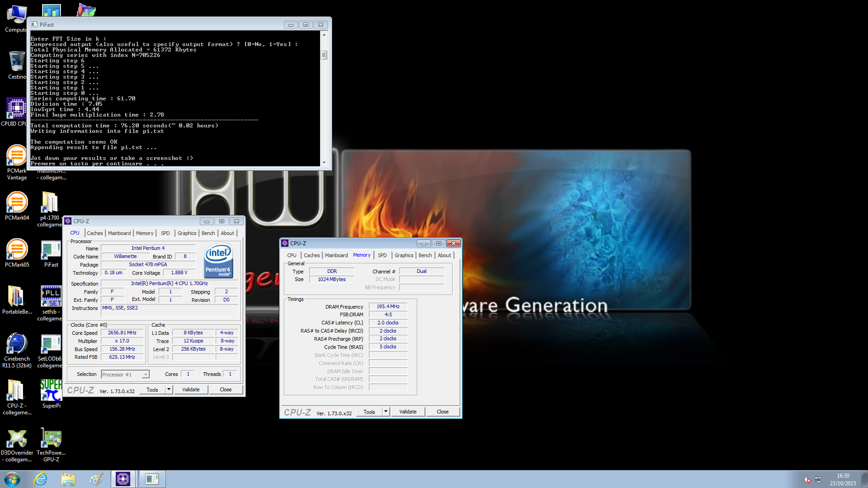The width and height of the screenshot is (868, 488).
Task: Click Tools button in left CPU-Z window
Action: (152, 389)
